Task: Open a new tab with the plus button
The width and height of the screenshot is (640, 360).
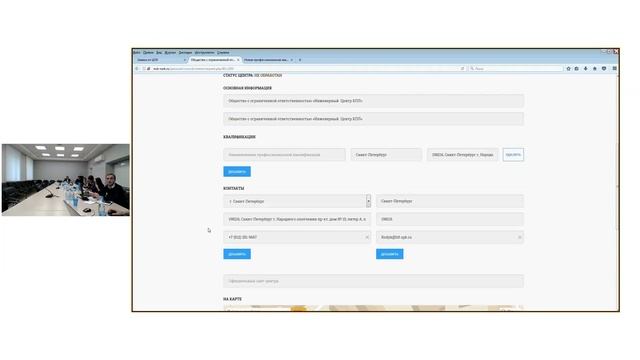Action: (x=300, y=60)
